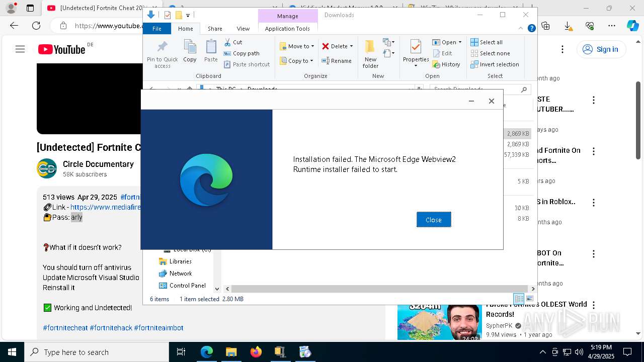644x362 pixels.
Task: Click the Close button in the Edge installer dialog
Action: (x=434, y=220)
